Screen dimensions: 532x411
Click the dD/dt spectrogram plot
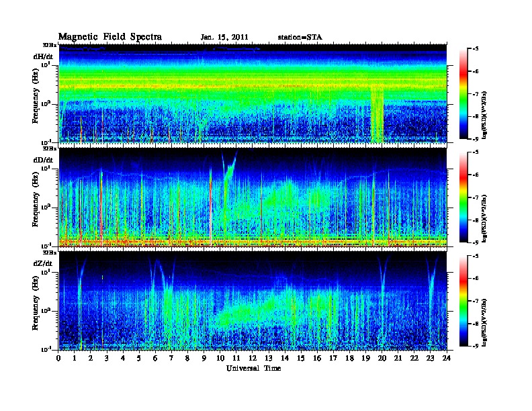coord(253,197)
